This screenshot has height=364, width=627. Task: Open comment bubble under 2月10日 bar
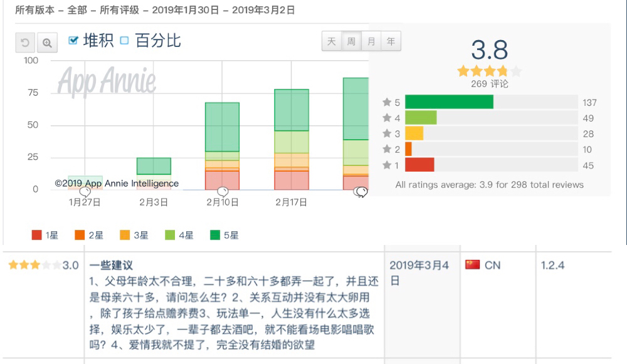tap(223, 192)
